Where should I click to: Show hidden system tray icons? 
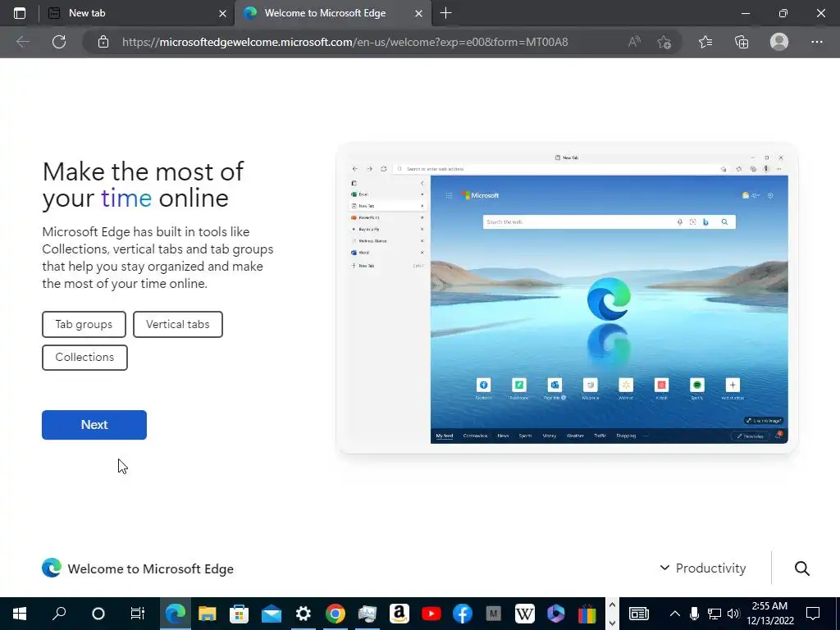675,614
